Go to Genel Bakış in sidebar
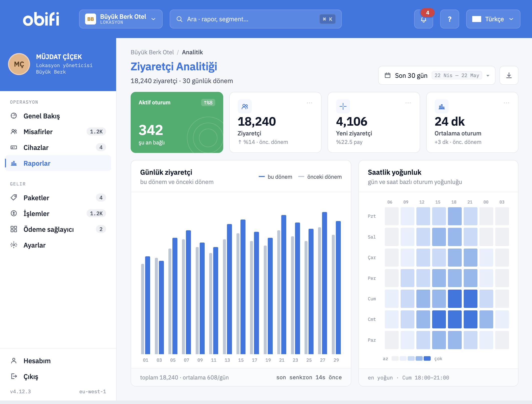This screenshot has height=404, width=532. [58, 116]
